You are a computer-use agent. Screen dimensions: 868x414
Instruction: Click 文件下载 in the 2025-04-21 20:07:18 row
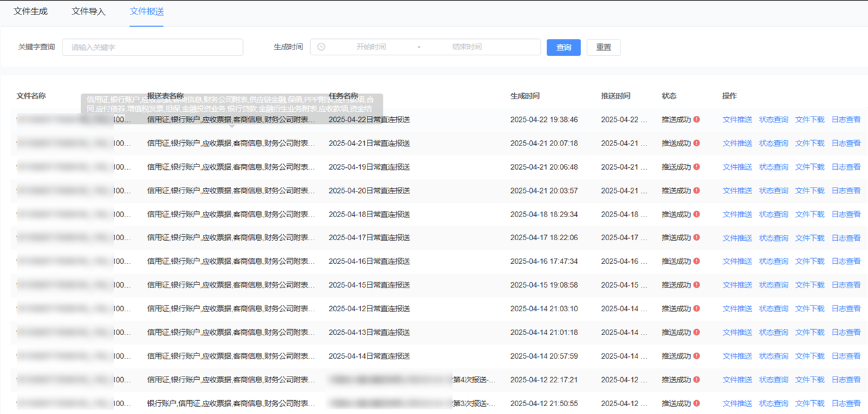point(810,143)
